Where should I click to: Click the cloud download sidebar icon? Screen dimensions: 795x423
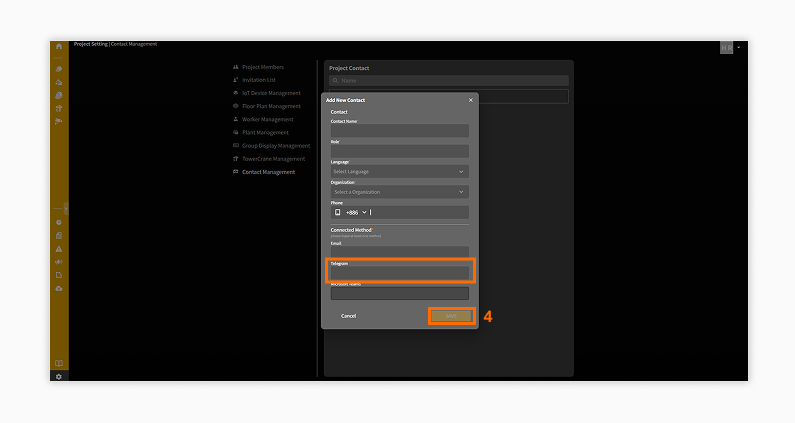pyautogui.click(x=59, y=288)
